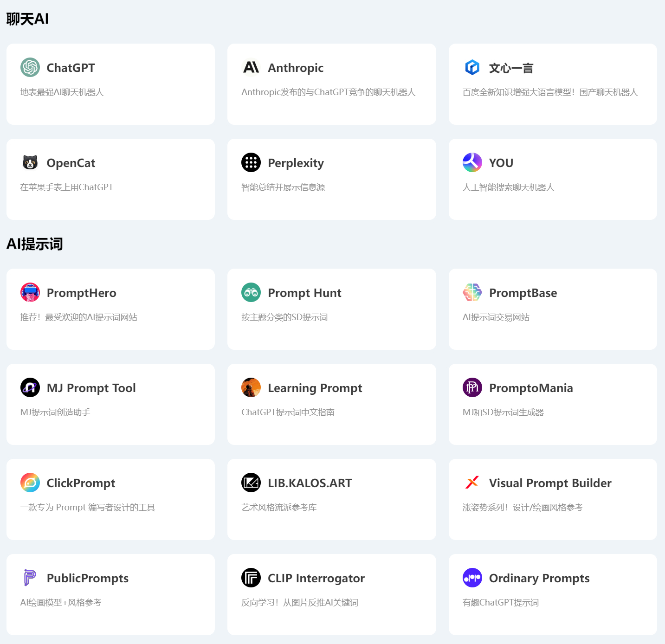
Task: Click description 'AI提示词交易网站'
Action: 496,317
